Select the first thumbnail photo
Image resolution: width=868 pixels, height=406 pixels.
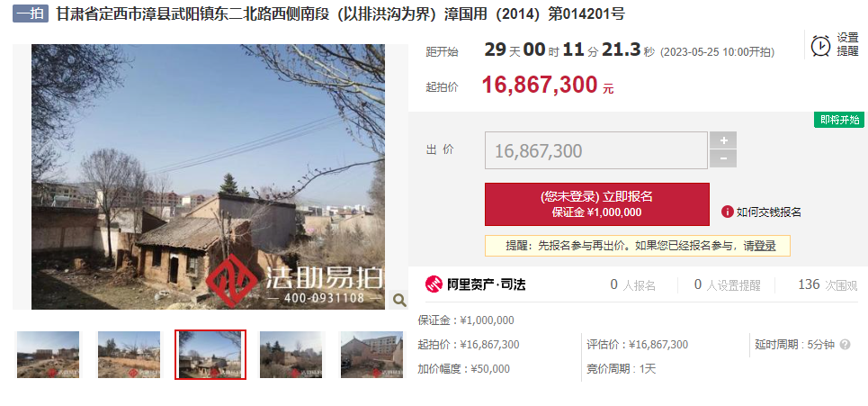pos(49,355)
